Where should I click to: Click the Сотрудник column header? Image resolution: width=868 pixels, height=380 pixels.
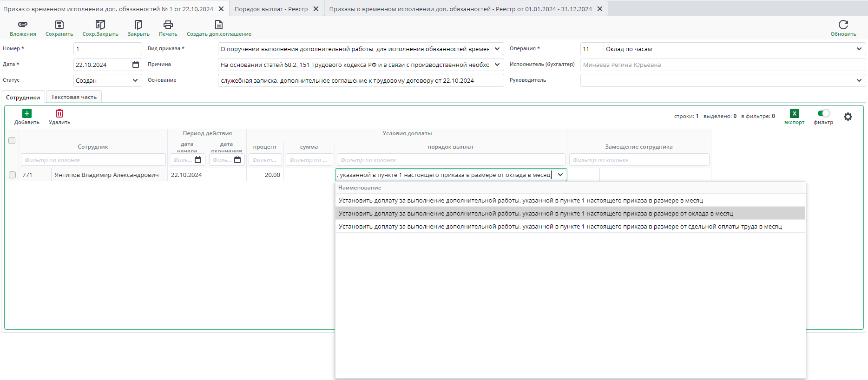93,147
